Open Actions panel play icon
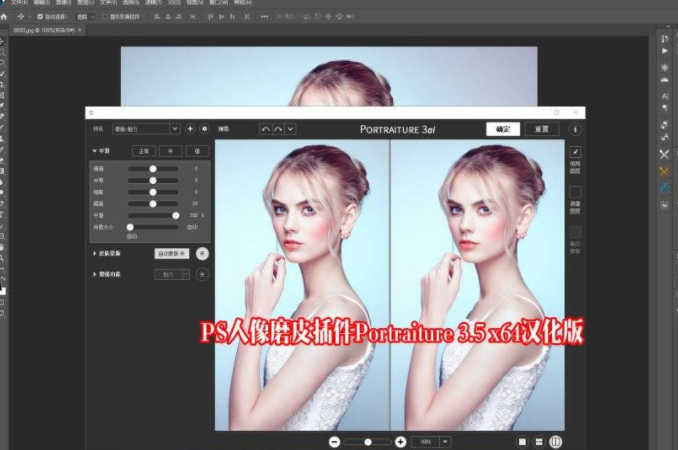Viewport: 678px width, 450px height. tap(665, 51)
